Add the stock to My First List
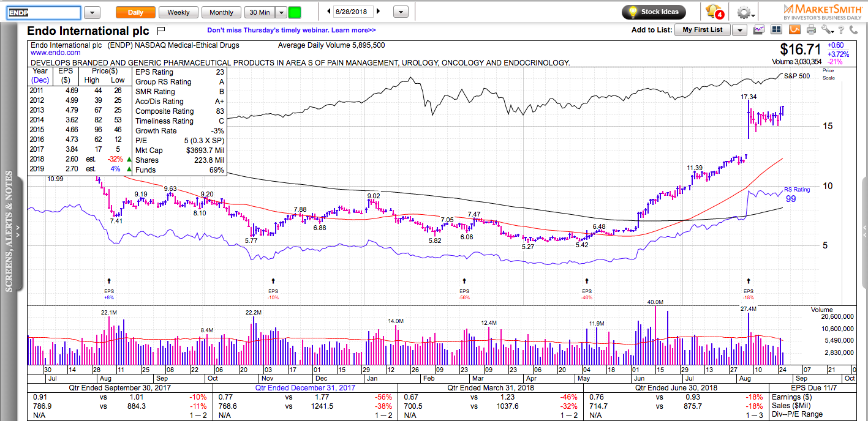 703,30
